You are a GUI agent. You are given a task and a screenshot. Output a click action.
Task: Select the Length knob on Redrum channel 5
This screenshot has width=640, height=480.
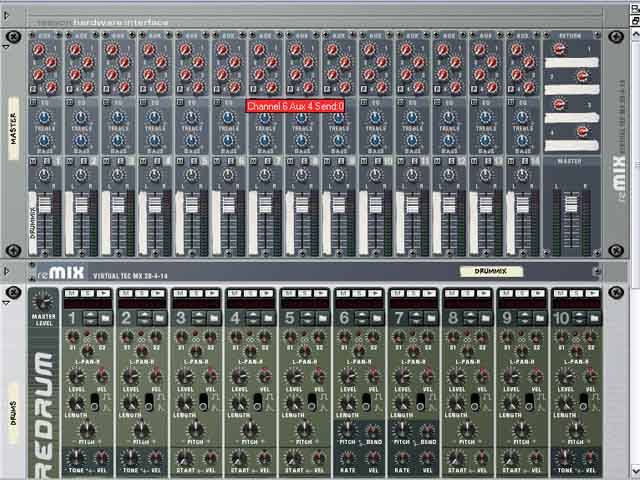click(x=293, y=404)
